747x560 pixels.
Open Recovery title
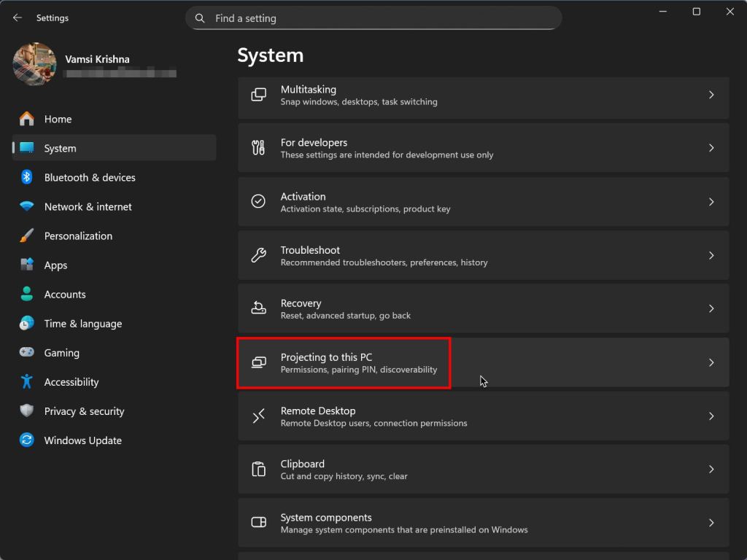pyautogui.click(x=301, y=303)
